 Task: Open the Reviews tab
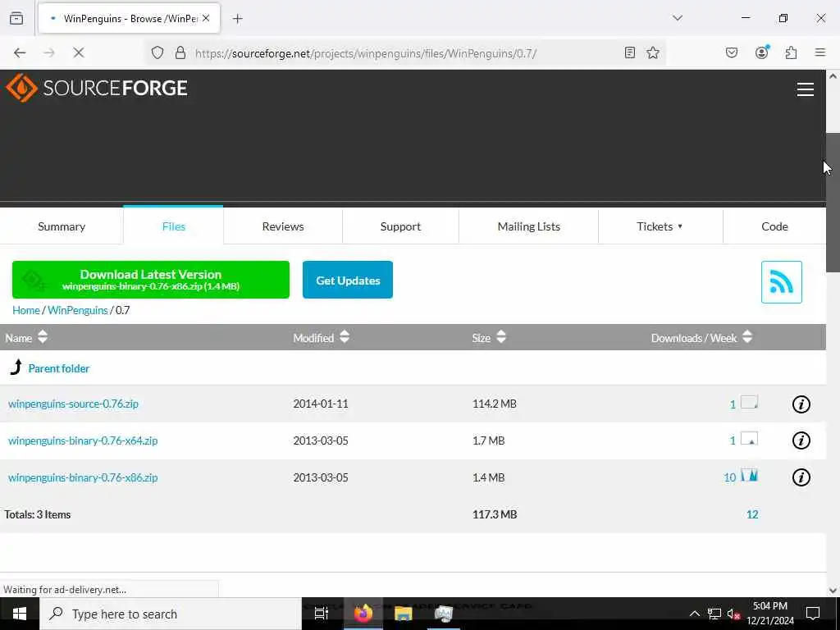click(x=283, y=226)
